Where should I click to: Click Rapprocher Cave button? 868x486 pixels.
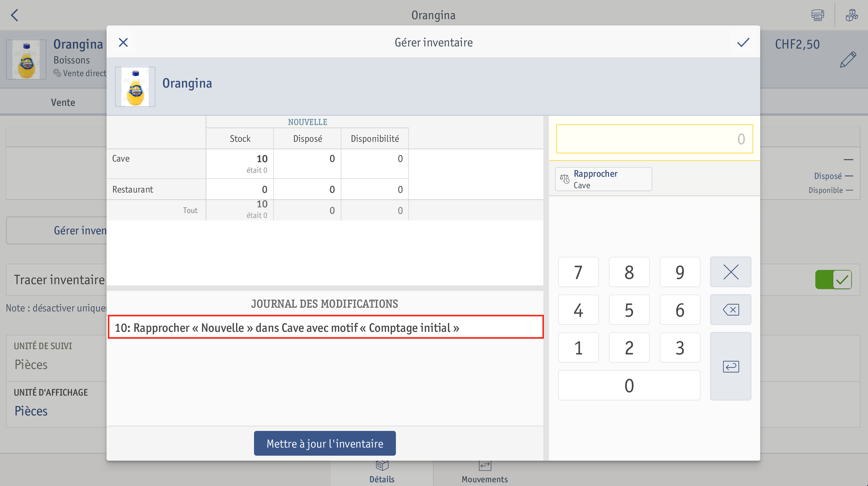[x=603, y=179]
